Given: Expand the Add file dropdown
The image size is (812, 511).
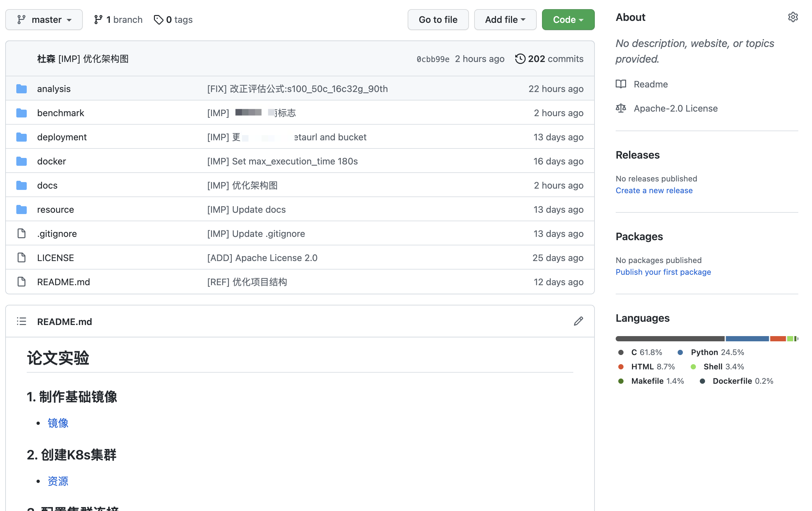Looking at the screenshot, I should coord(505,20).
